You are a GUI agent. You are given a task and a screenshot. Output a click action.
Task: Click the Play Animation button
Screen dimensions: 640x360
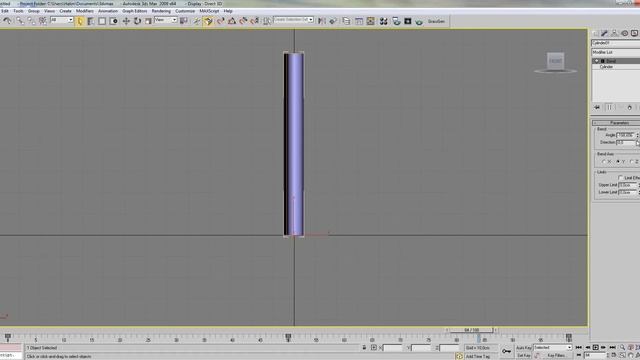tap(596, 347)
